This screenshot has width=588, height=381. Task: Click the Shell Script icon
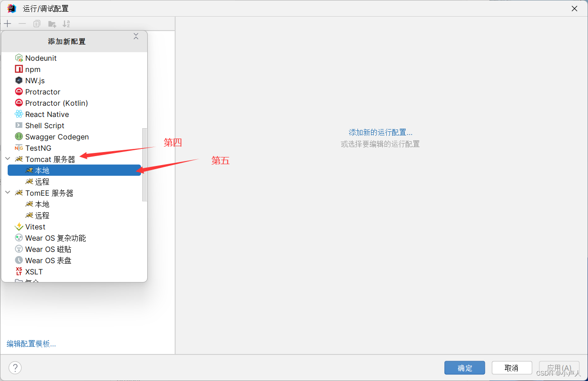(19, 126)
